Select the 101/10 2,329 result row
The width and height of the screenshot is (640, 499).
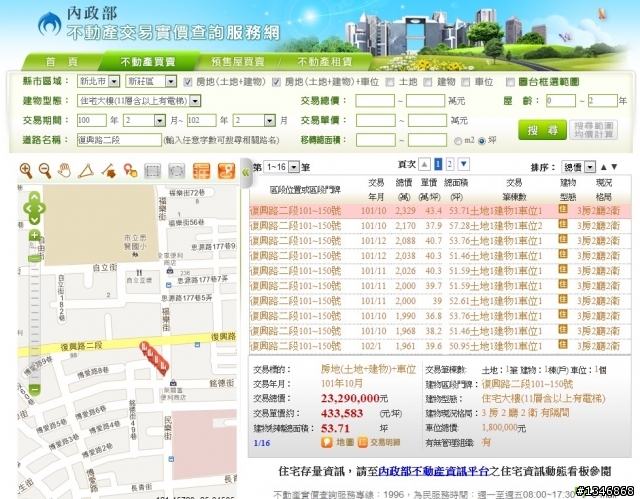tap(440, 211)
